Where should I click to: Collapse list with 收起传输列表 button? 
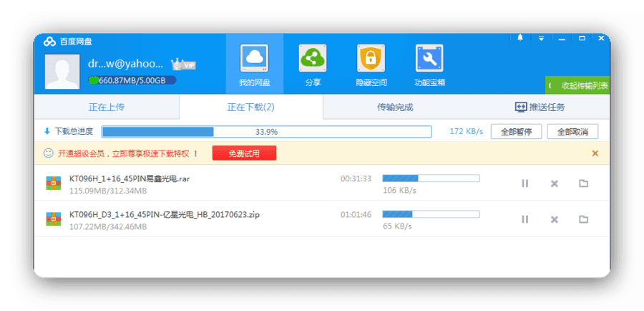tap(577, 85)
